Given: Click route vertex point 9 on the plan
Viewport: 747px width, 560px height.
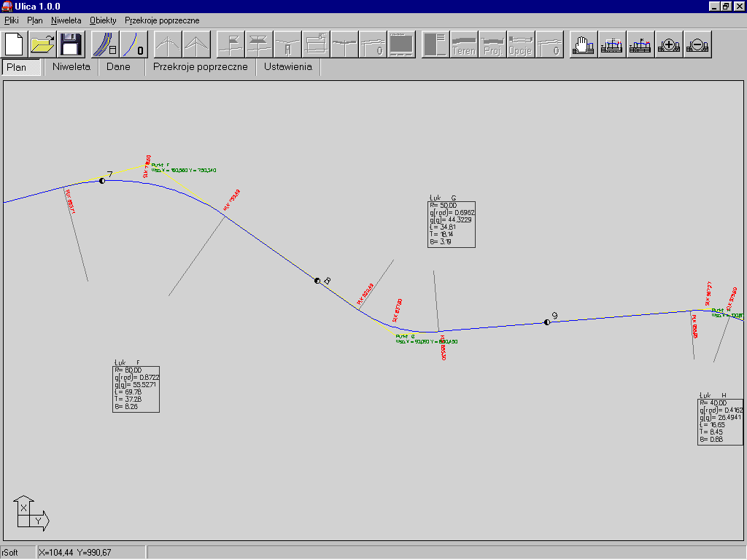Looking at the screenshot, I should point(546,322).
